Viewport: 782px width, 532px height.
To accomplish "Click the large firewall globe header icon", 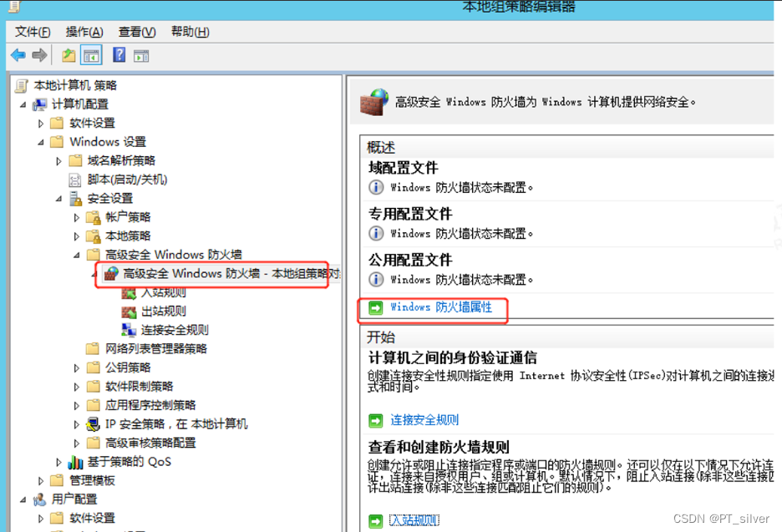I will coord(374,102).
